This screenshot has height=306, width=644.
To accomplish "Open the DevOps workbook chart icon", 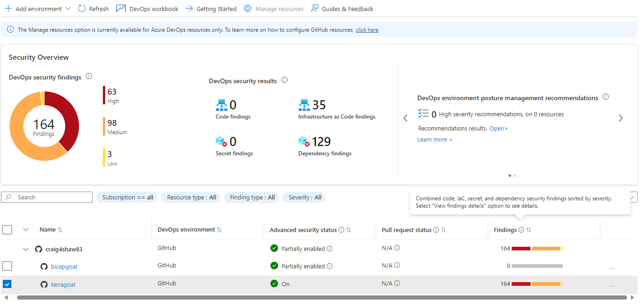I will 121,9.
